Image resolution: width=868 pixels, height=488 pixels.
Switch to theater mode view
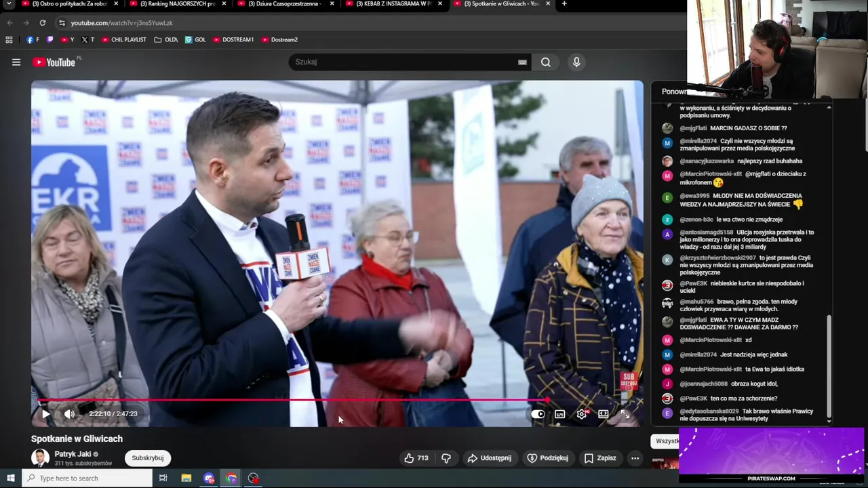coord(604,414)
